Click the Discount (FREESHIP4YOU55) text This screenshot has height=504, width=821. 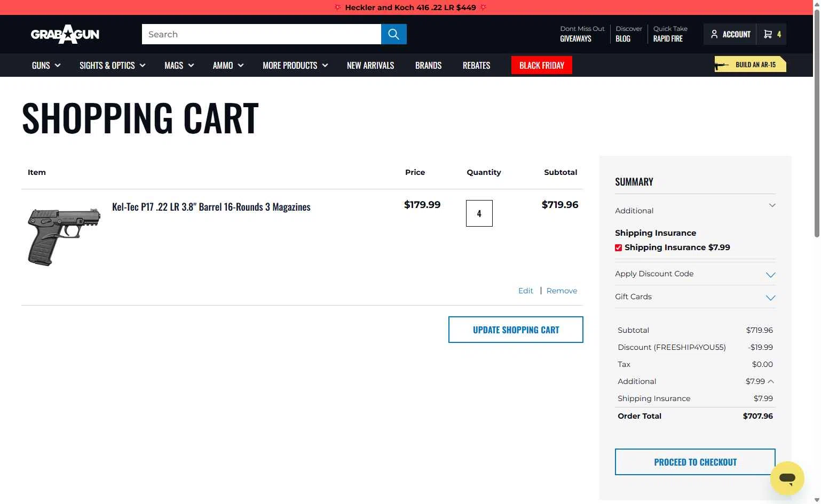tap(672, 347)
